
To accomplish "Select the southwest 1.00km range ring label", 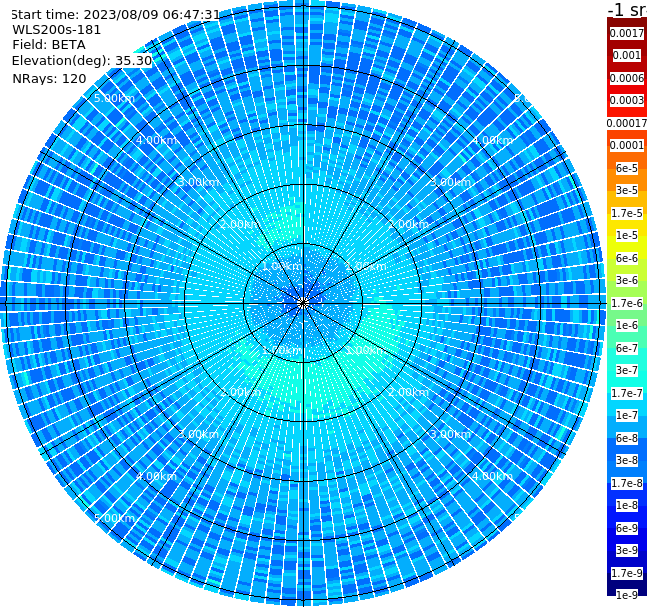I will (282, 350).
